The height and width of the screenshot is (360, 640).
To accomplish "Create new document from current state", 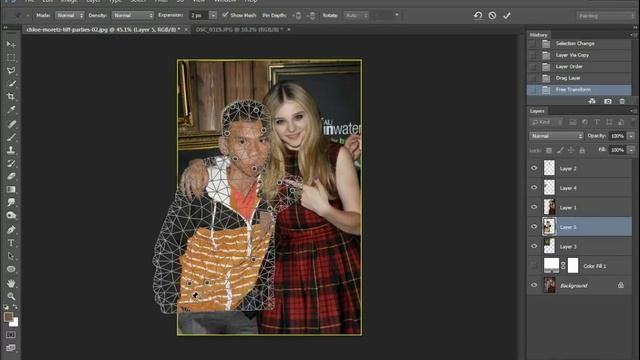I will (x=592, y=101).
